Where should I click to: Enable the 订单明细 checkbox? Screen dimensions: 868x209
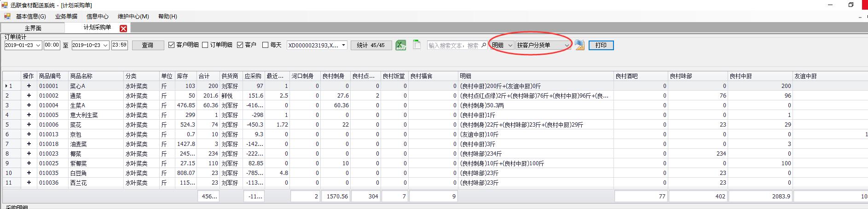point(205,45)
